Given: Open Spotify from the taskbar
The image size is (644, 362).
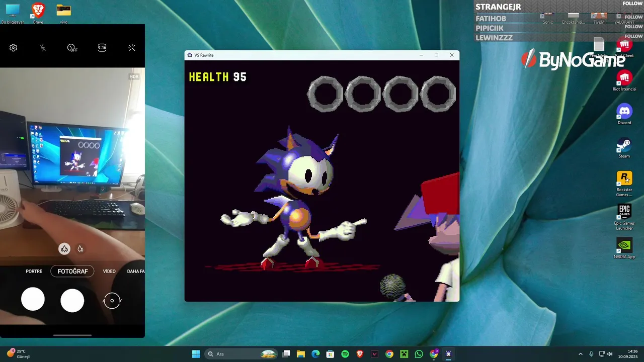Looking at the screenshot, I should [345, 354].
